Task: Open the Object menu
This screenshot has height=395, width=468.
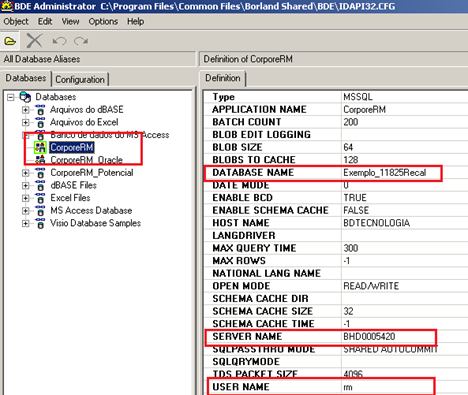Action: click(x=16, y=22)
